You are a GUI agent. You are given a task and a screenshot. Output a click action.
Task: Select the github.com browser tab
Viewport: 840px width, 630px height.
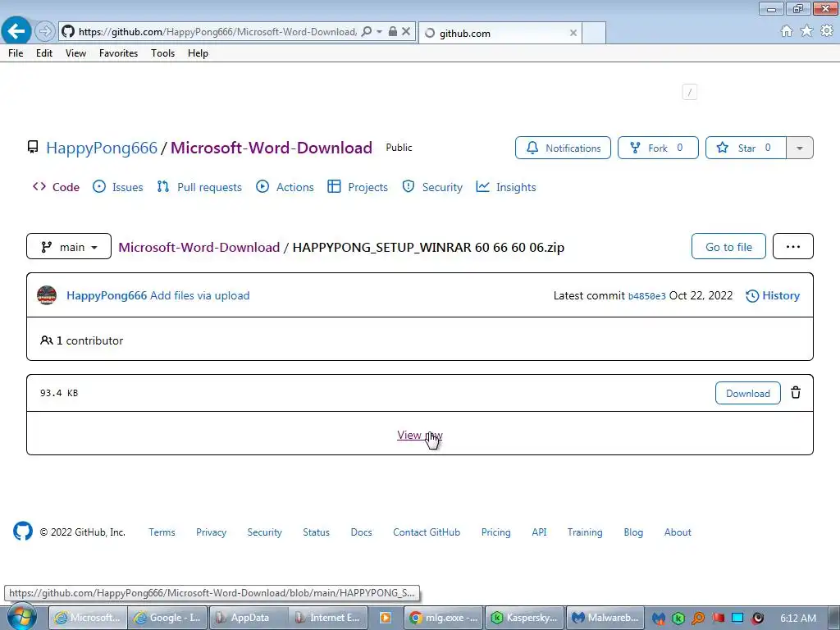[500, 33]
